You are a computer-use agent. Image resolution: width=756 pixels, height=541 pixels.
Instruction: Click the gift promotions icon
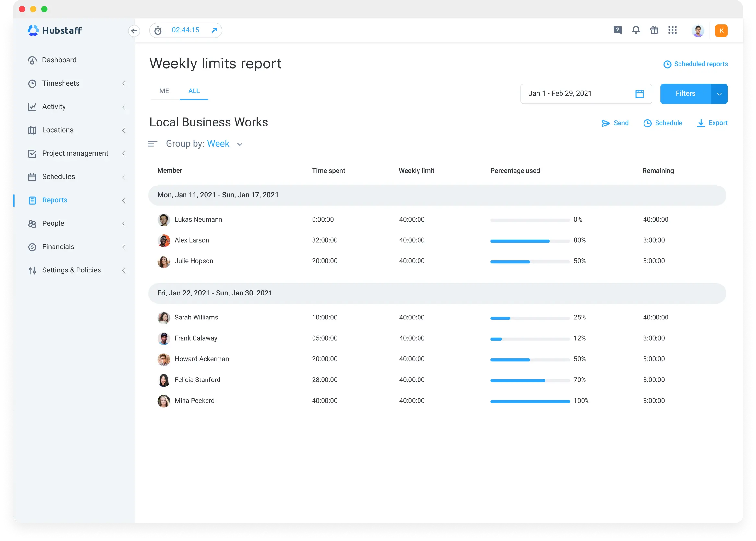tap(655, 30)
